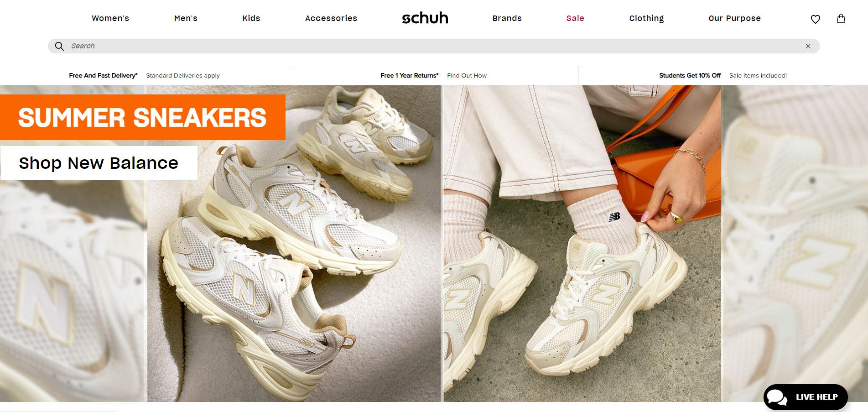Image resolution: width=868 pixels, height=412 pixels.
Task: Open the Women's menu
Action: [x=110, y=18]
